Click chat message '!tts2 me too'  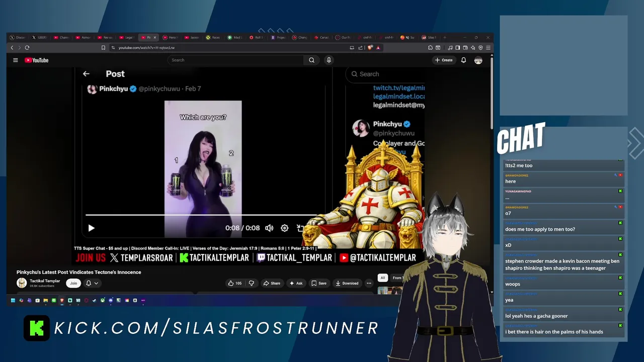pos(519,165)
